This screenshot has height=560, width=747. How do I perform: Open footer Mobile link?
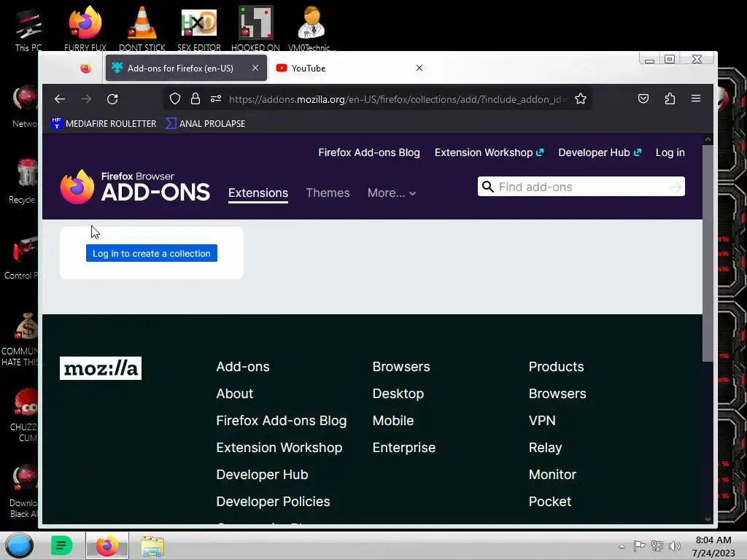[393, 421]
